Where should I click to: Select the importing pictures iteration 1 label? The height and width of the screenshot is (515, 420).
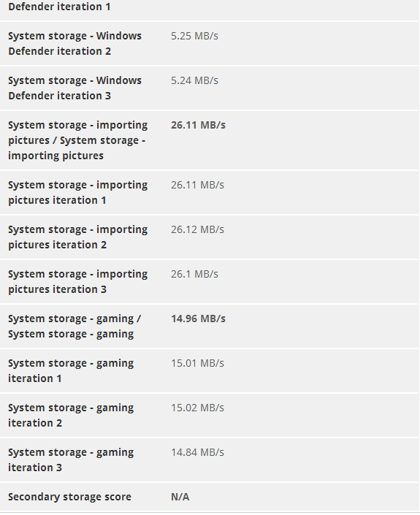(78, 192)
